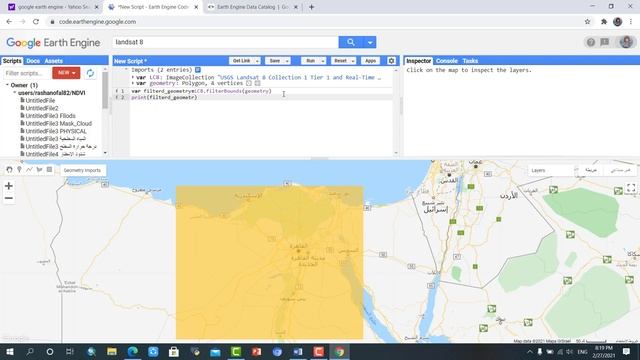Select the draw line tool
Viewport: 640px width, 360px height.
point(29,169)
